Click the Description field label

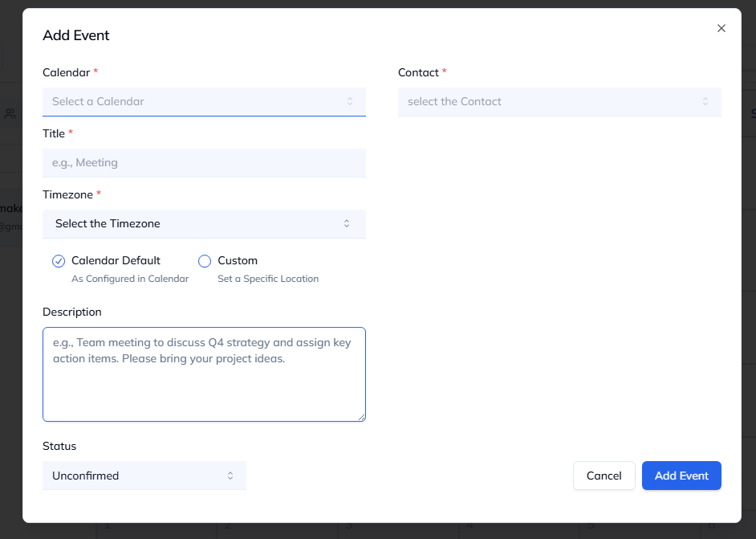[72, 312]
